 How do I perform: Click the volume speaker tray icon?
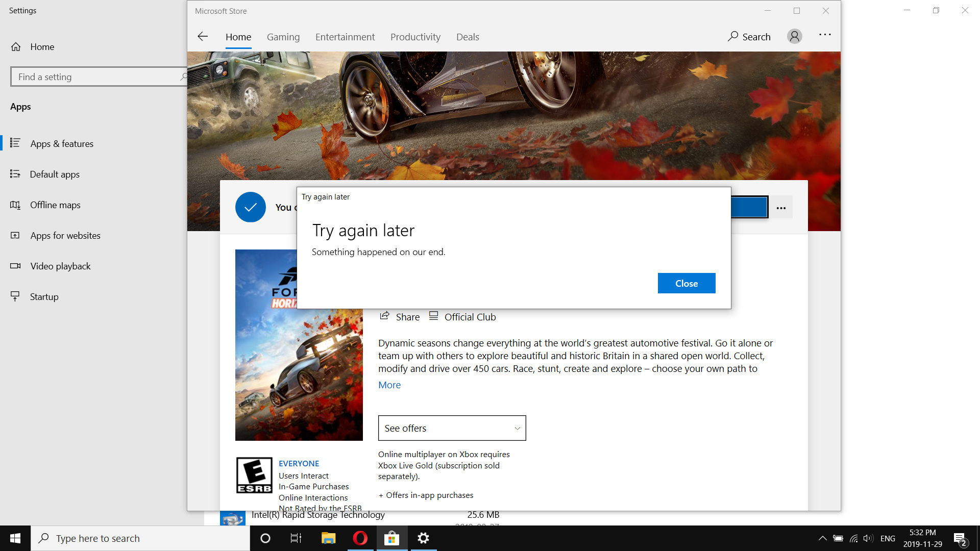click(868, 538)
